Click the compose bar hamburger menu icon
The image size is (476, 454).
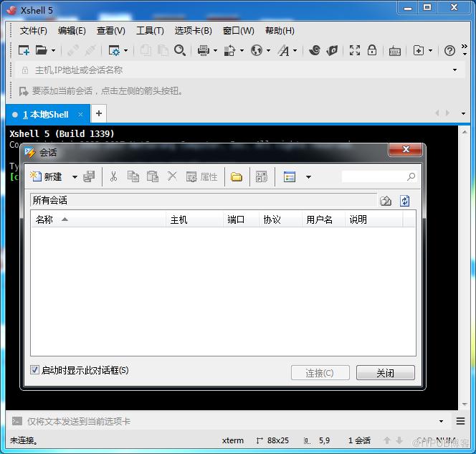460,421
